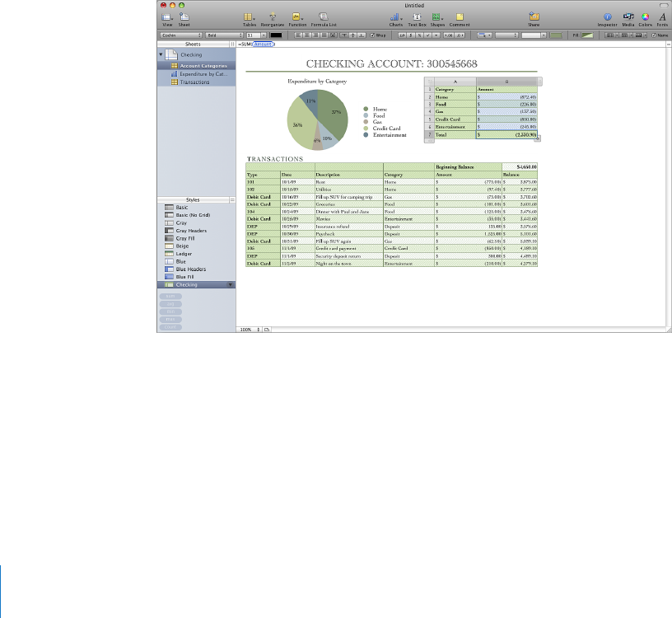The image size is (672, 618).
Task: Open the Tables toolbar button
Action: click(x=249, y=19)
